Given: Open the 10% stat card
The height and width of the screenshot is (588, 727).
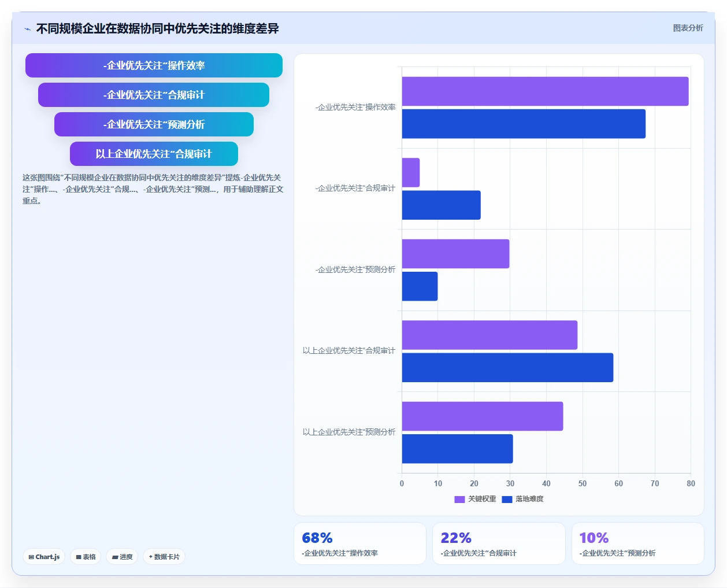Looking at the screenshot, I should 638,543.
